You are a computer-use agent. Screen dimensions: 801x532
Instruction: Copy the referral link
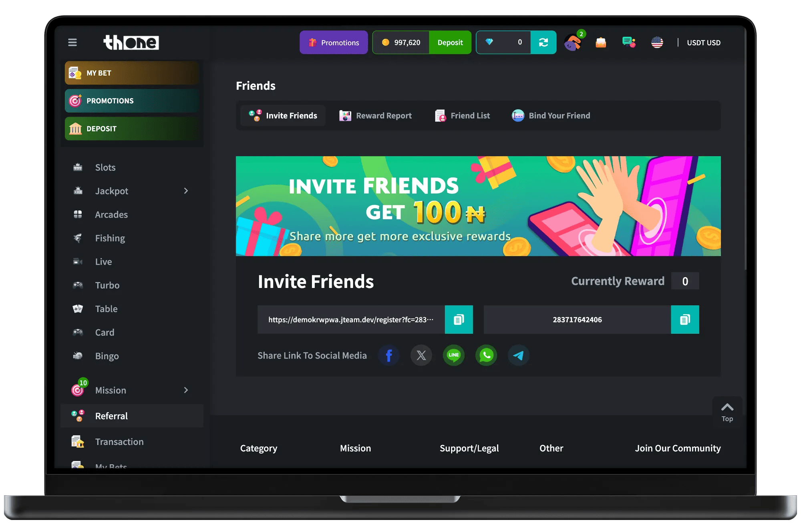point(459,320)
